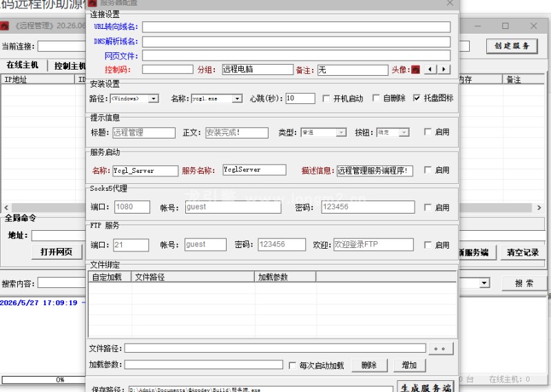
Task: Click the avatar icon next to 头像
Action: click(x=416, y=70)
